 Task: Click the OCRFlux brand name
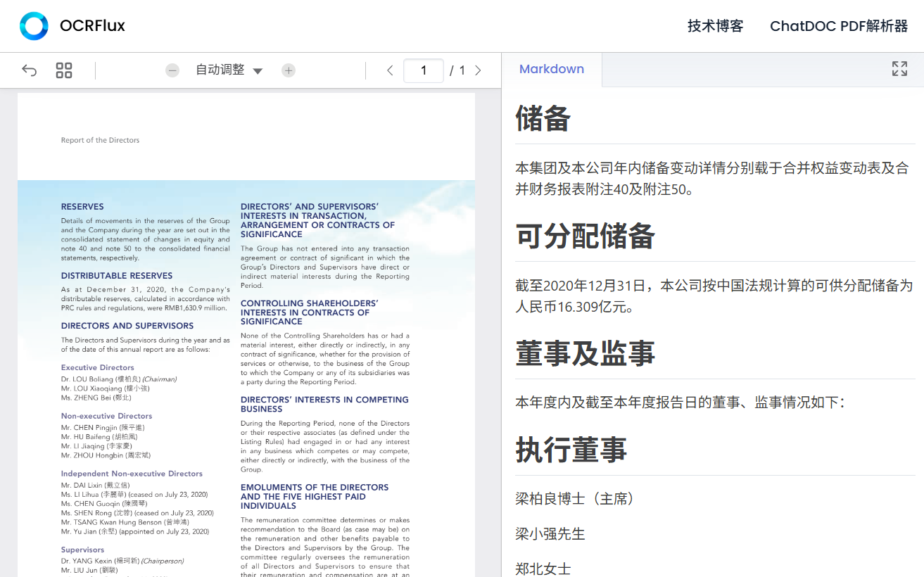(x=92, y=26)
